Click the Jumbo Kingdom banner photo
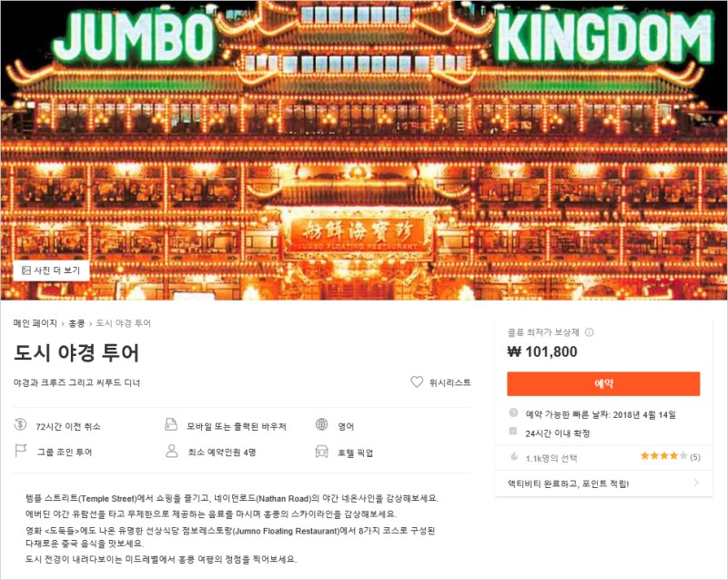This screenshot has width=728, height=580. 364,150
